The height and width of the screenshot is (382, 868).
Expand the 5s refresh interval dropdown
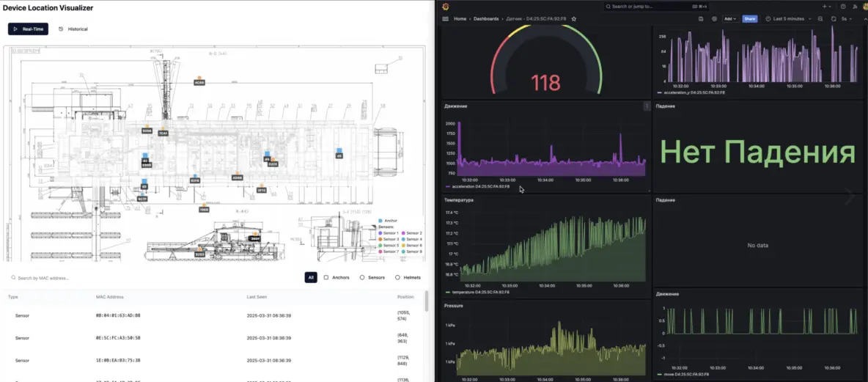tap(848, 18)
